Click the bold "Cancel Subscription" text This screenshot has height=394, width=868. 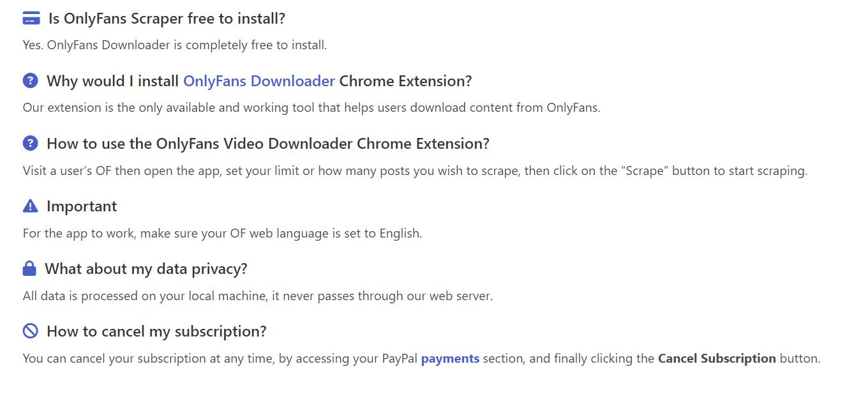717,358
